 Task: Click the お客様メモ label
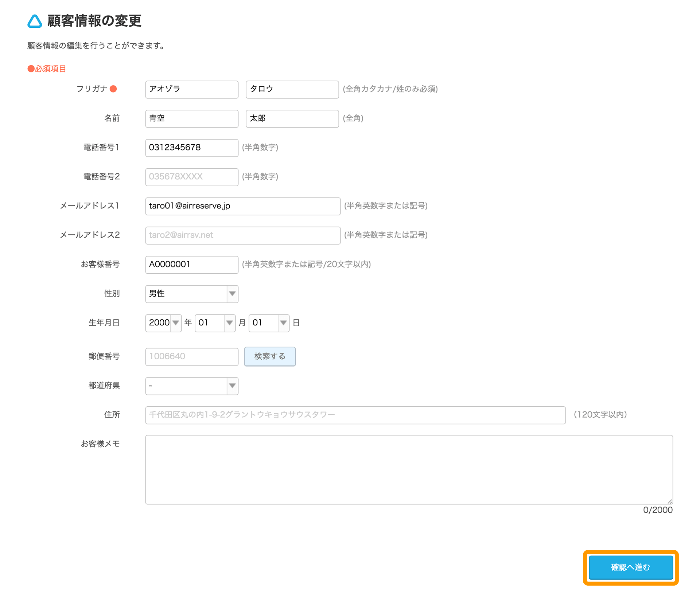coord(100,443)
